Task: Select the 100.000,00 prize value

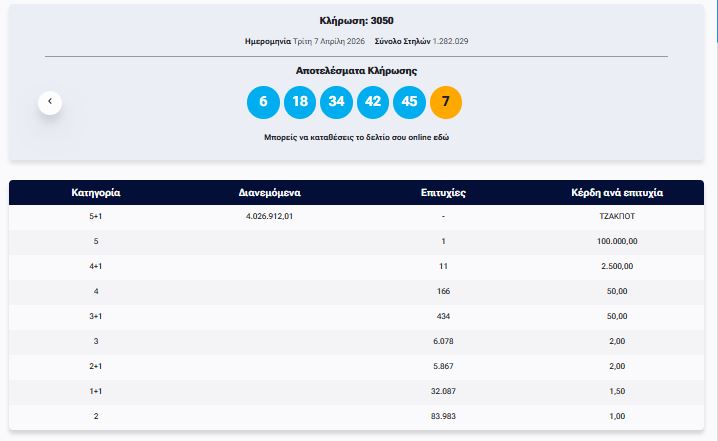Action: tap(618, 241)
